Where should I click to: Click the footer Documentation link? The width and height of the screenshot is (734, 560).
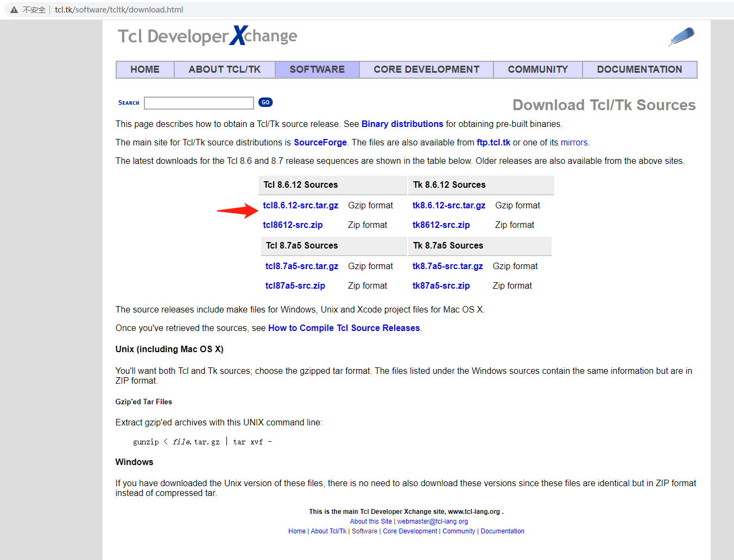click(503, 531)
